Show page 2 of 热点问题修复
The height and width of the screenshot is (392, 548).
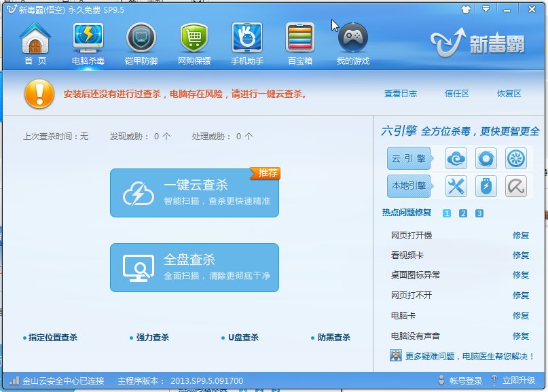click(463, 213)
